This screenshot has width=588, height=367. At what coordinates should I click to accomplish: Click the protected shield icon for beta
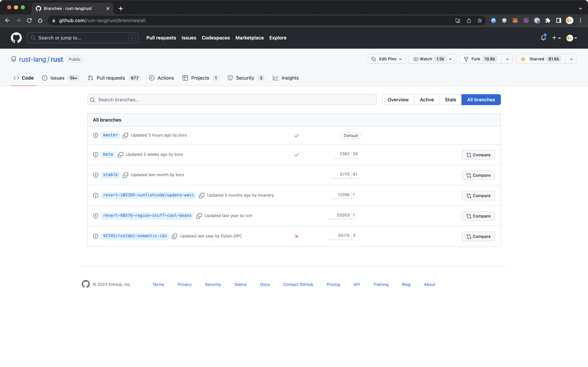(x=96, y=155)
